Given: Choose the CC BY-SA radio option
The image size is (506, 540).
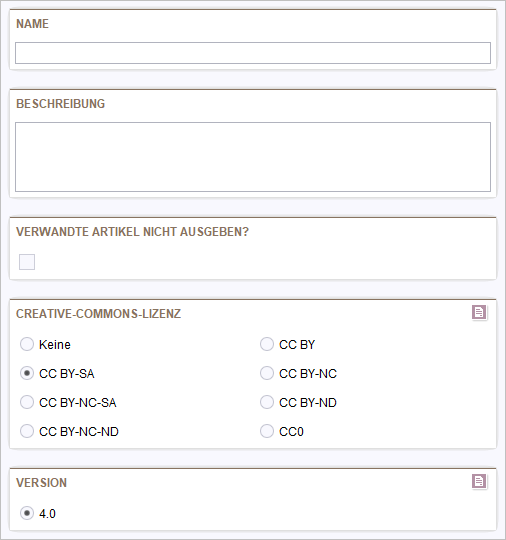Looking at the screenshot, I should (x=27, y=373).
